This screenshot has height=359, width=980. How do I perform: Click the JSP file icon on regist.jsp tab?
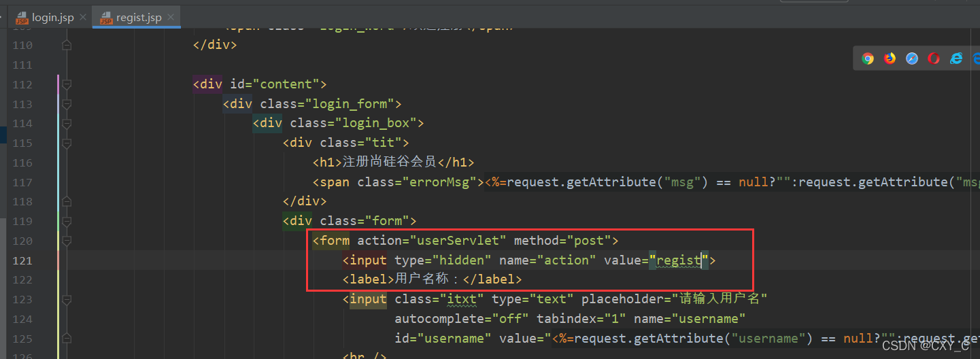(x=106, y=18)
